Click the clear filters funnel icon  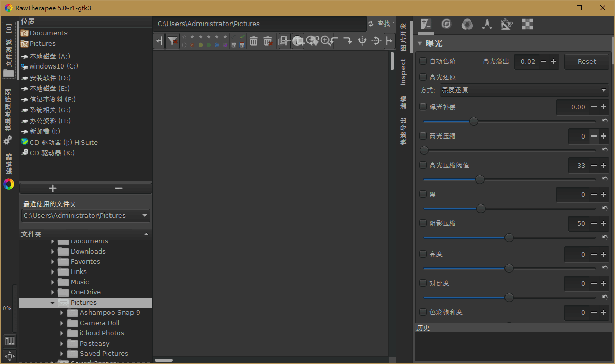pos(173,41)
